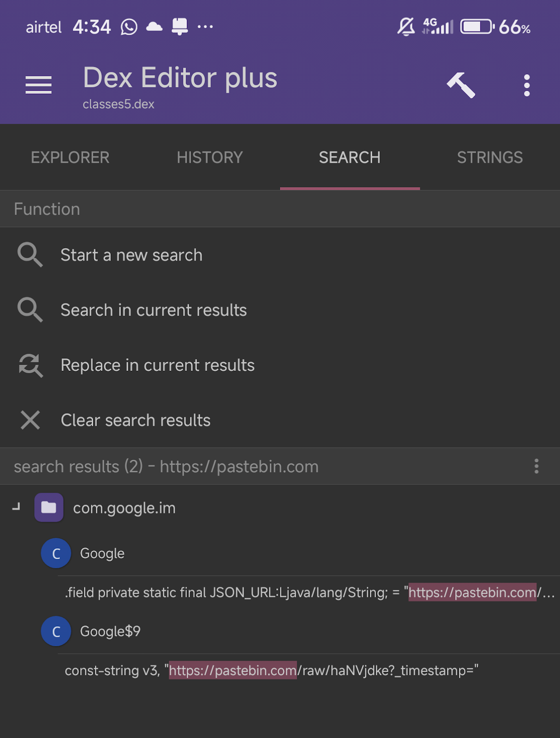Tap the hammer build icon

pyautogui.click(x=461, y=85)
